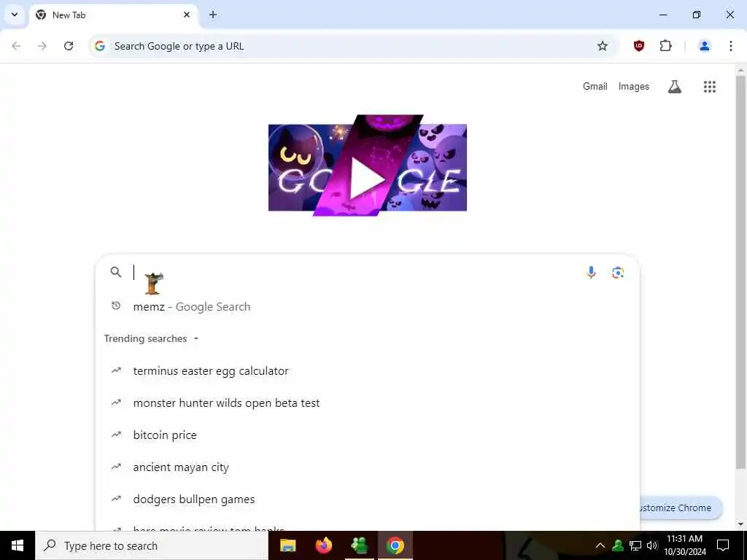Switch to Chrome on the taskbar
747x560 pixels.
coord(395,545)
